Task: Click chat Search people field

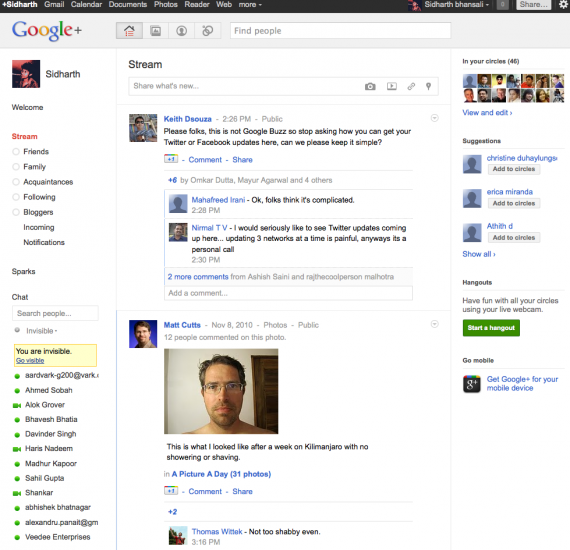Action: click(55, 313)
